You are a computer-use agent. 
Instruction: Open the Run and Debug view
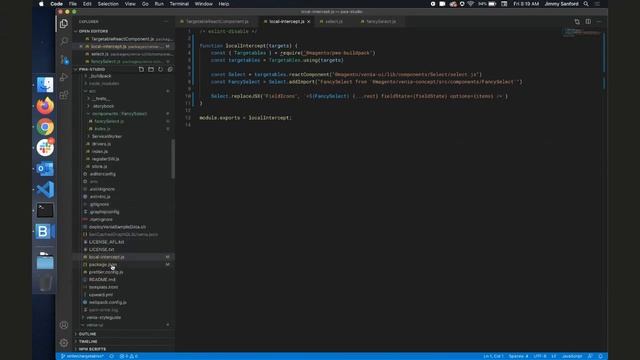64,77
